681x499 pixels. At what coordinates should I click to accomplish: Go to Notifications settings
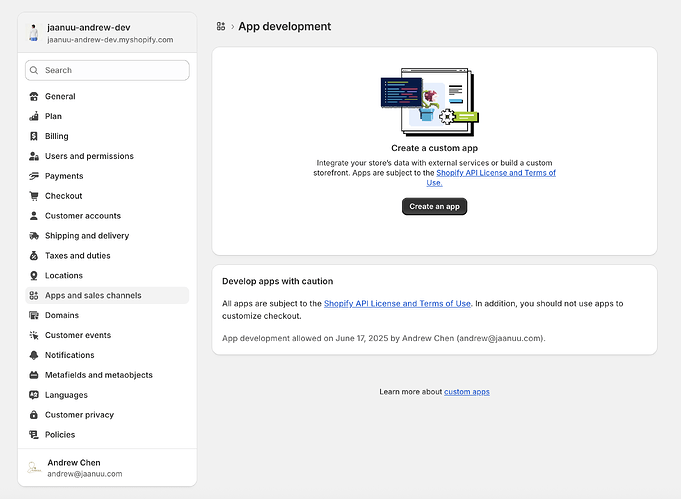[x=107, y=355]
